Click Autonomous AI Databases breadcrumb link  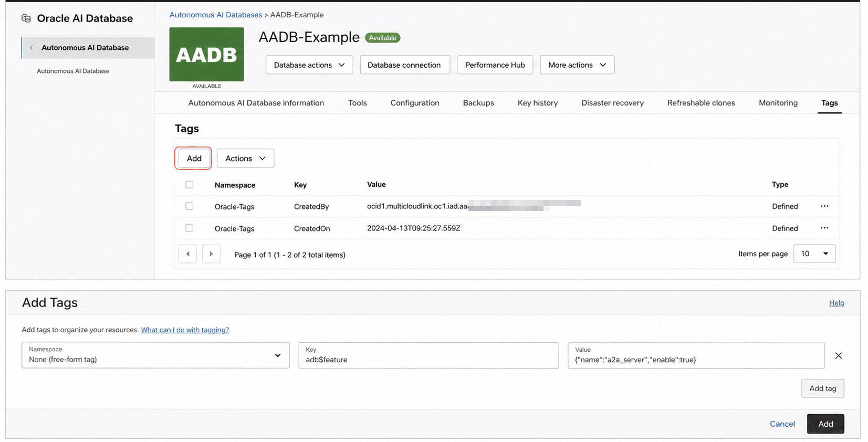(x=215, y=15)
